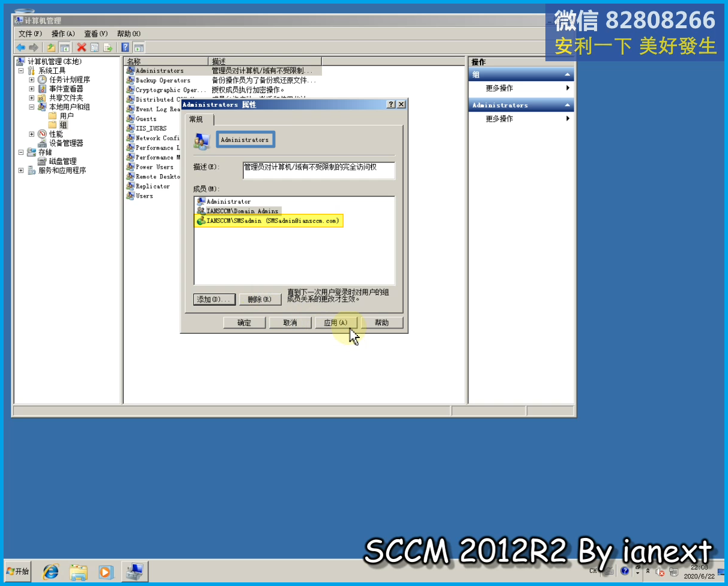Click the 确定 button
Image resolution: width=728 pixels, height=586 pixels.
click(x=244, y=322)
